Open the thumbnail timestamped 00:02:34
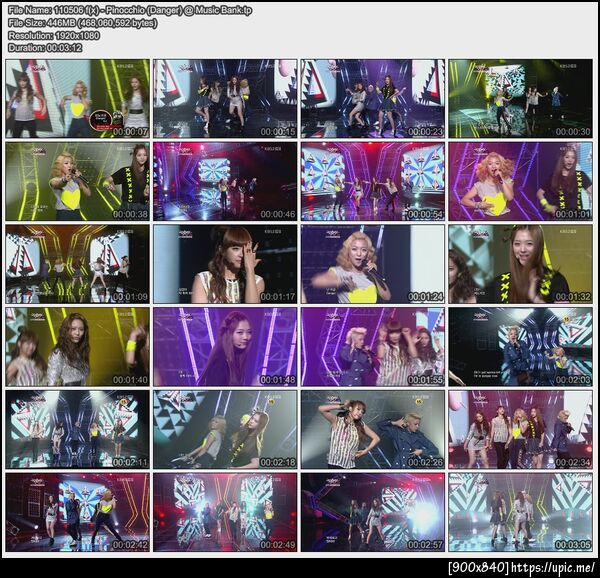The height and width of the screenshot is (578, 600). (520, 430)
